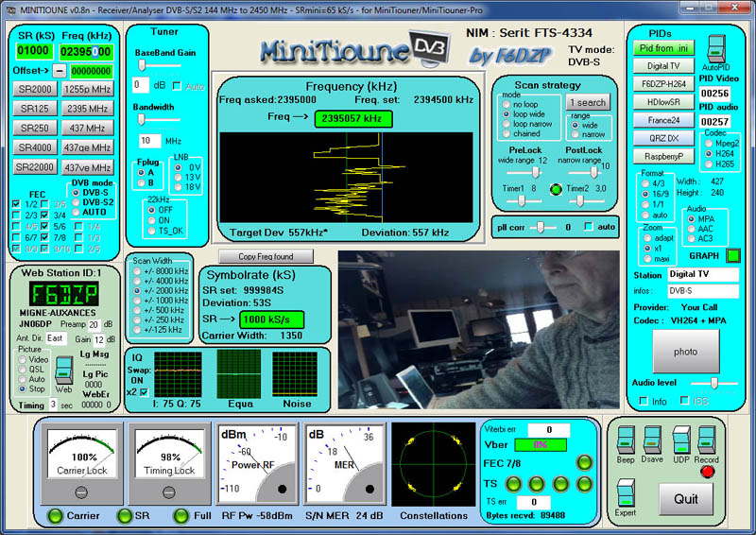Flip the Web switch icon

point(63,370)
